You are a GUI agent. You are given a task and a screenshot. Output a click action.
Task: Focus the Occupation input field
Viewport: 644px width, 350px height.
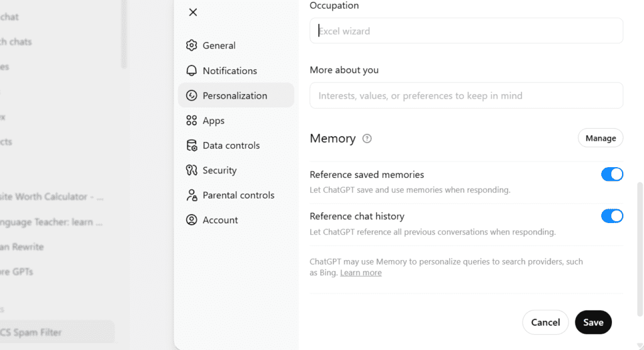coord(466,31)
